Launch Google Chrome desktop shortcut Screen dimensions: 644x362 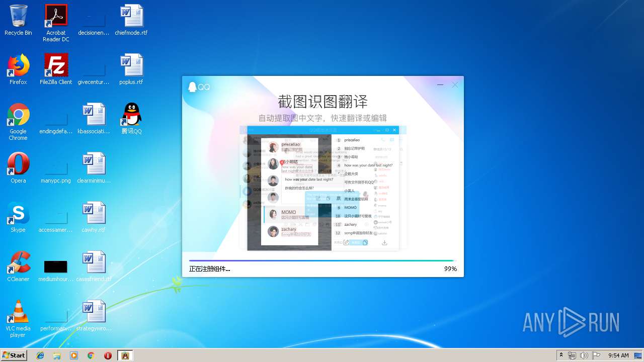(18, 122)
